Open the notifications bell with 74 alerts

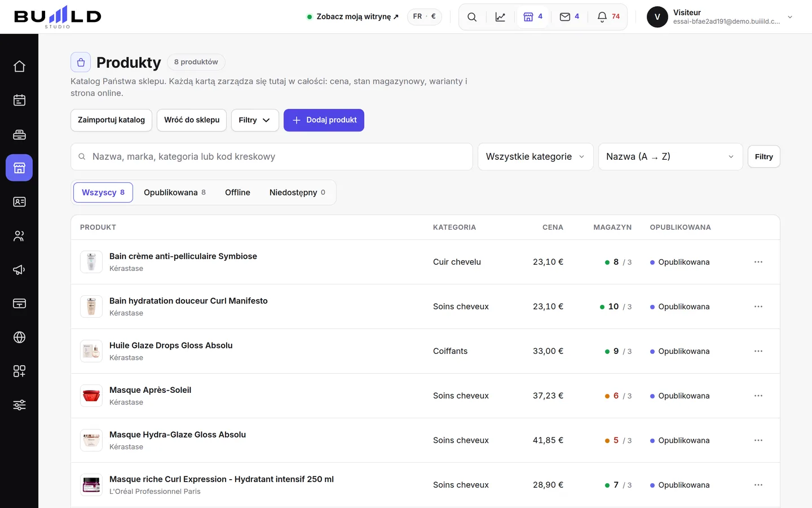(608, 17)
